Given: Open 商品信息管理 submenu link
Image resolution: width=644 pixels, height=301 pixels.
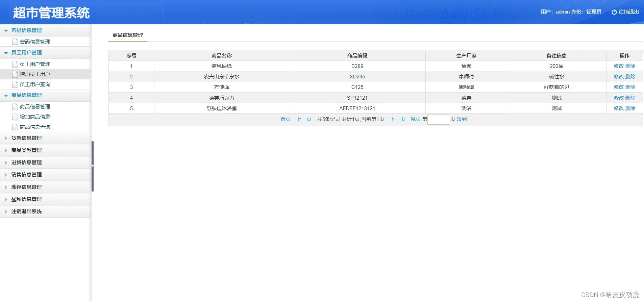Looking at the screenshot, I should [35, 106].
